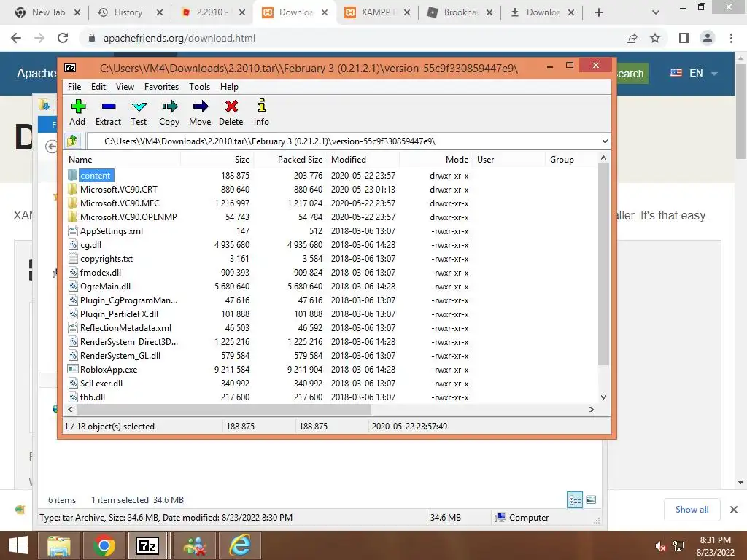Screen dimensions: 747x560
Task: Go up one folder level in 7-Zip
Action: click(x=72, y=141)
